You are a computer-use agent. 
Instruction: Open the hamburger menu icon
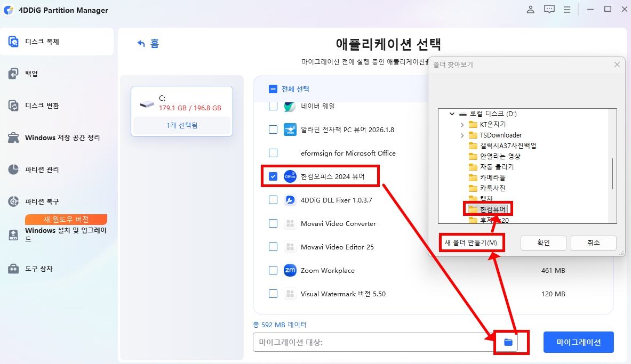tap(566, 9)
